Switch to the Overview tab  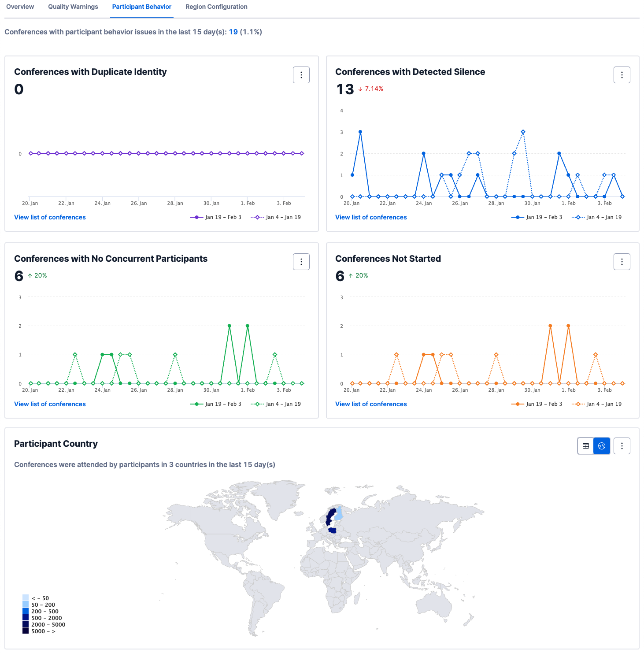click(19, 7)
